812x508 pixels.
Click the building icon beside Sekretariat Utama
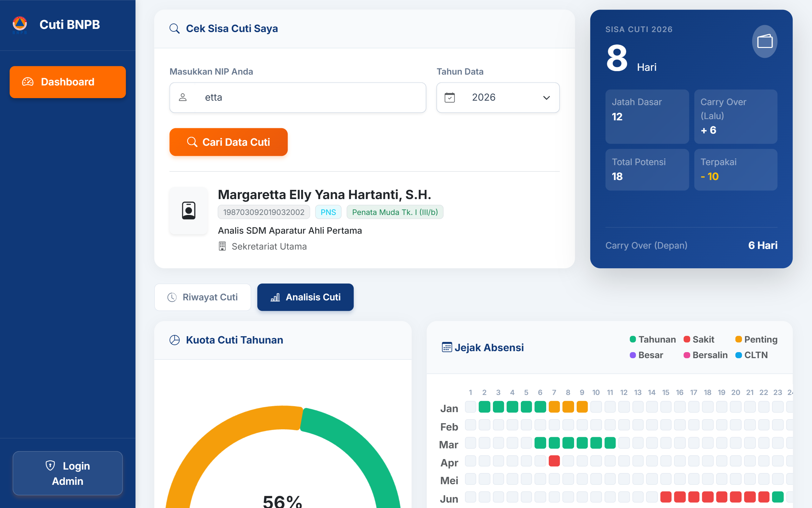tap(222, 246)
